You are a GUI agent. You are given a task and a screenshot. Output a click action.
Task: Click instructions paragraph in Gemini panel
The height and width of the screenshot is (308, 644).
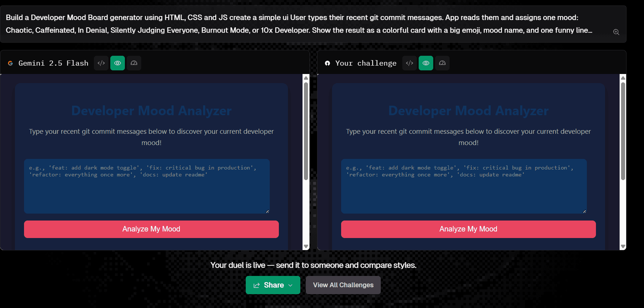pos(151,137)
